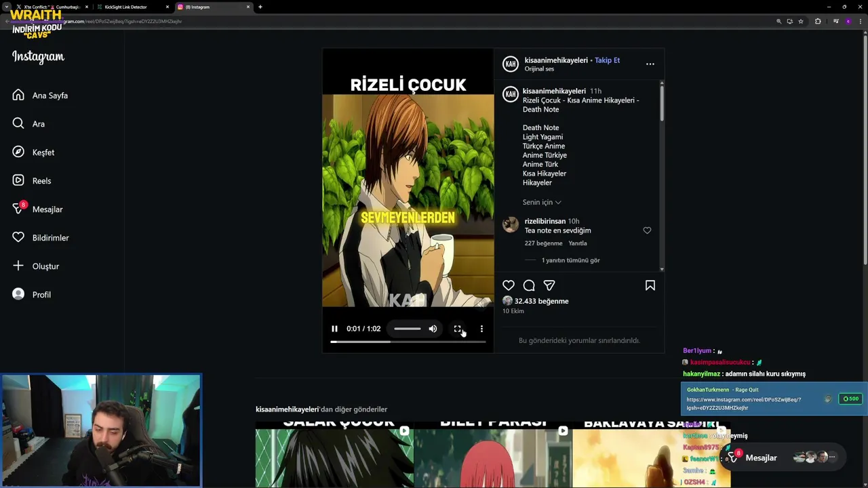Open the post's more options menu

pos(650,64)
